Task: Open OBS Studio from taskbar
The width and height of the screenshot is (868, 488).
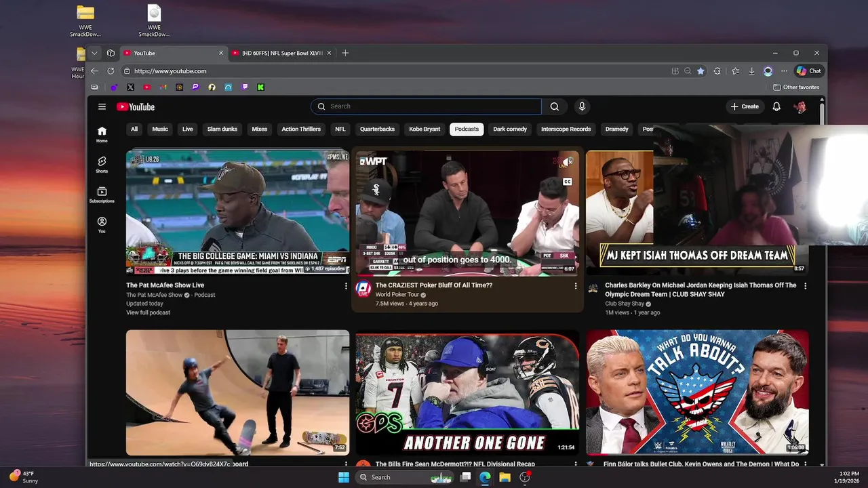Action: (x=524, y=477)
